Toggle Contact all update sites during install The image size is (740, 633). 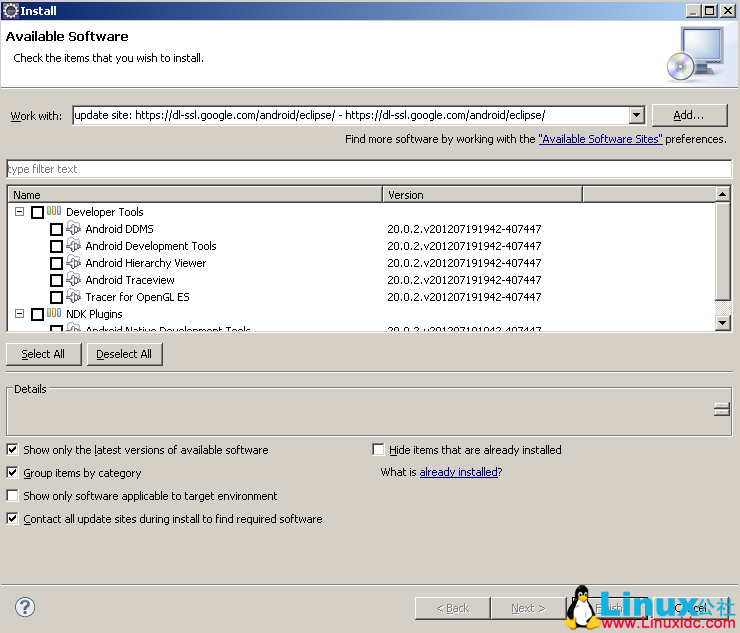[13, 519]
